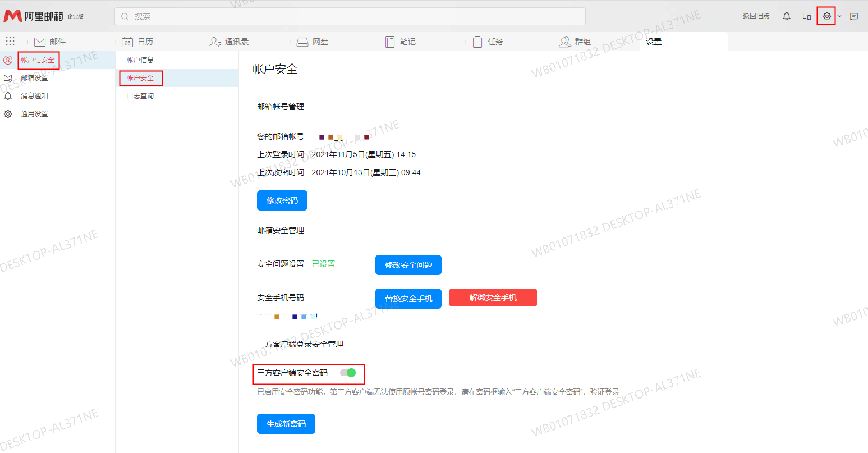Click the notification bell icon in header
868x453 pixels.
787,16
